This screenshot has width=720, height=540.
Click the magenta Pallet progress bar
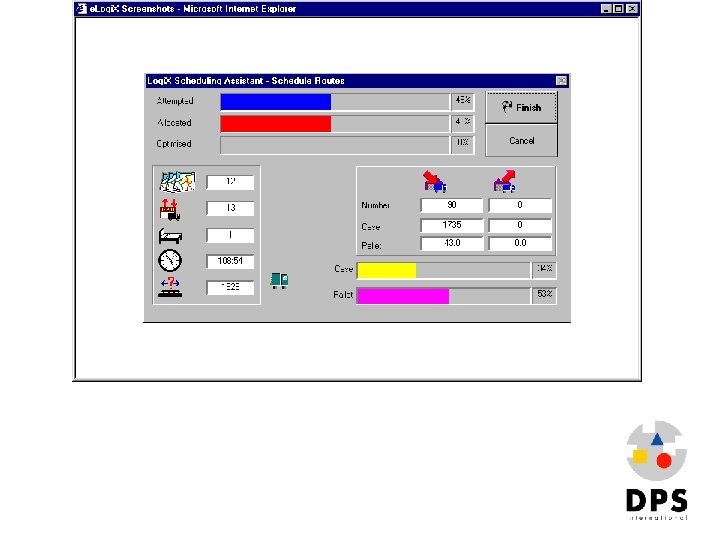tap(443, 295)
